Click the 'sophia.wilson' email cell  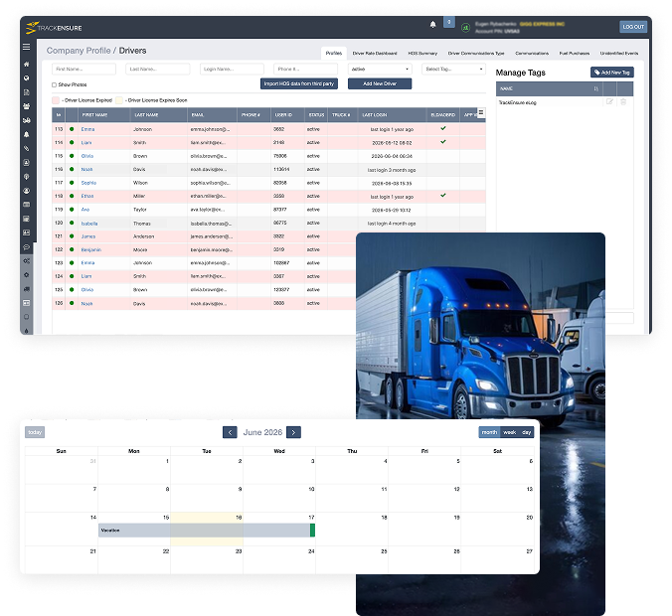pyautogui.click(x=212, y=183)
